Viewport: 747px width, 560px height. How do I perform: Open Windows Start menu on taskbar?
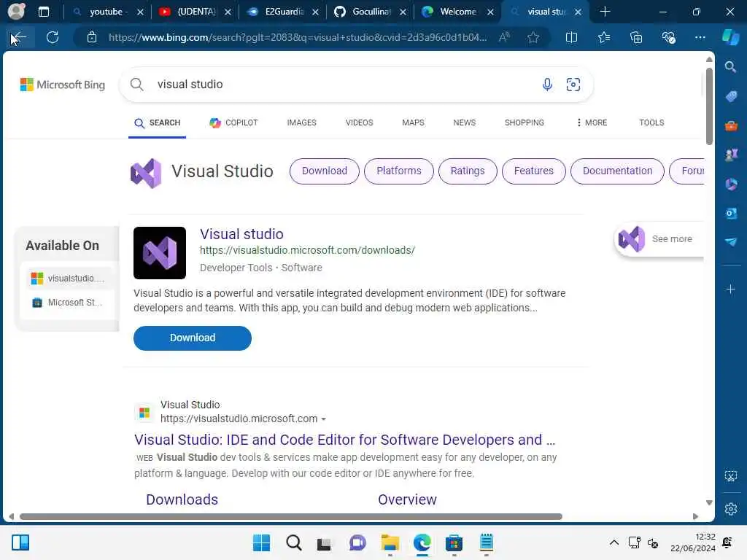pos(261,542)
